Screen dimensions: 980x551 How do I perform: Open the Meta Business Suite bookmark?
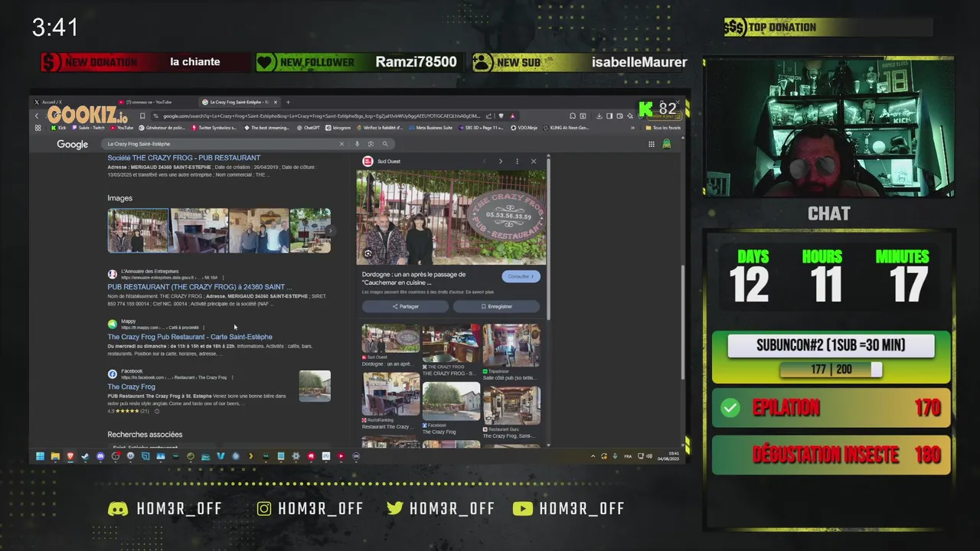point(431,128)
